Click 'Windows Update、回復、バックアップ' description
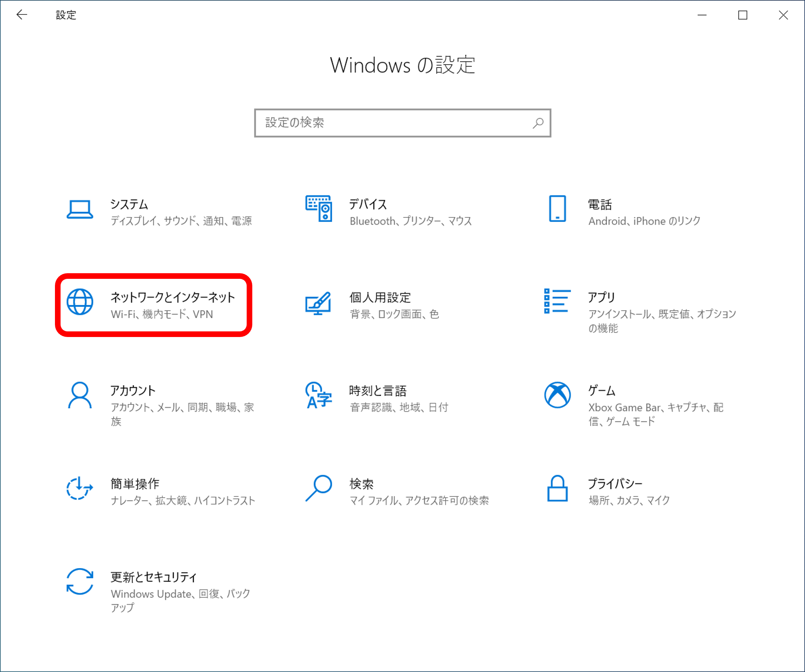This screenshot has width=805, height=672. 180,600
